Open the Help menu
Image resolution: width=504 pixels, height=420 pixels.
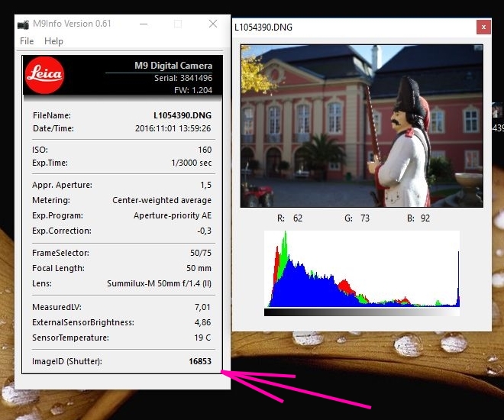click(53, 41)
